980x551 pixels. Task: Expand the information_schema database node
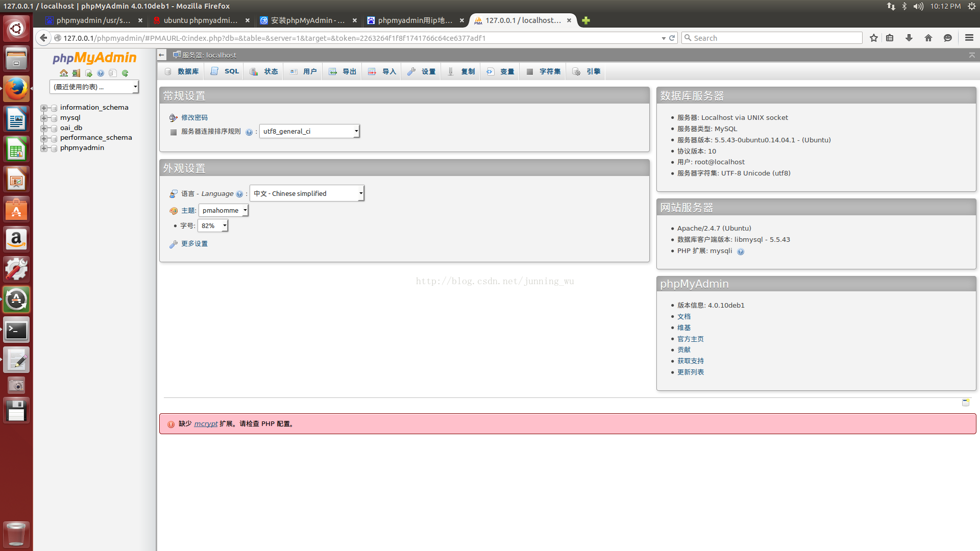pyautogui.click(x=44, y=108)
